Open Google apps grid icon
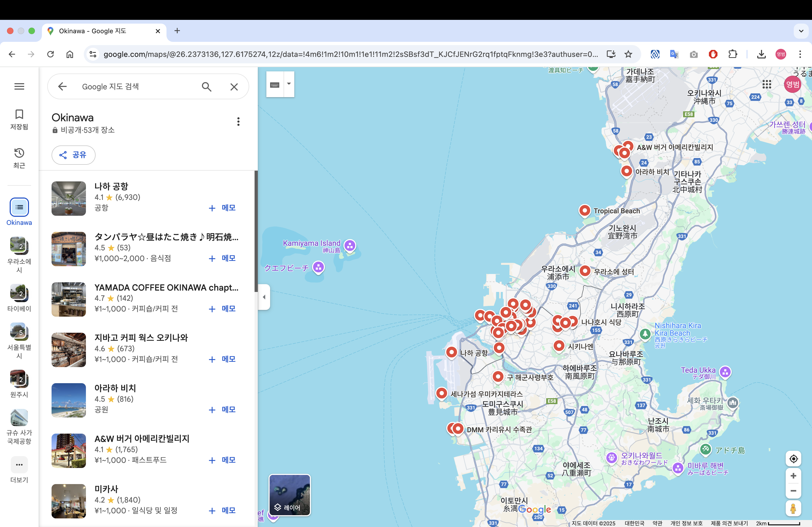This screenshot has width=812, height=527. pyautogui.click(x=767, y=84)
